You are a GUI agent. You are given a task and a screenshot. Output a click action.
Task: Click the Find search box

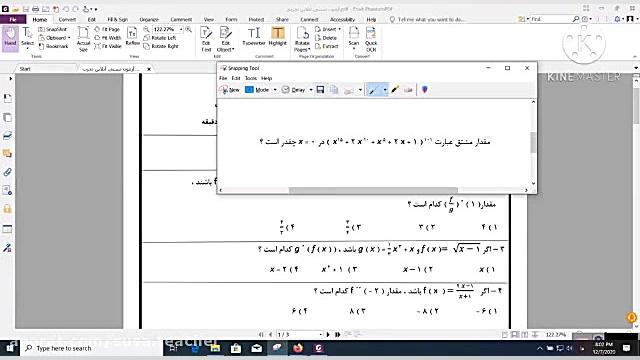(x=551, y=19)
